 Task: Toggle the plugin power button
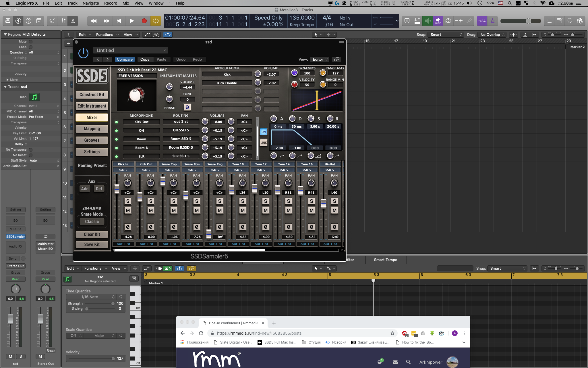[83, 53]
